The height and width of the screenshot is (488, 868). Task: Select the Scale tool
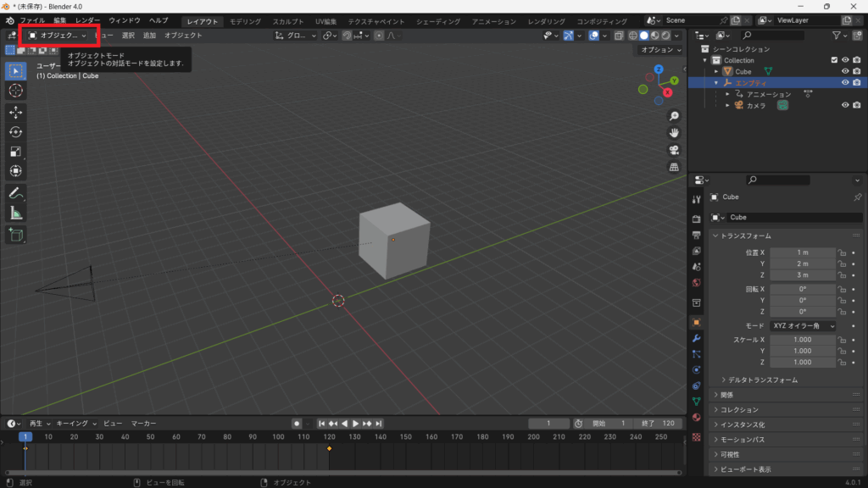pyautogui.click(x=16, y=152)
